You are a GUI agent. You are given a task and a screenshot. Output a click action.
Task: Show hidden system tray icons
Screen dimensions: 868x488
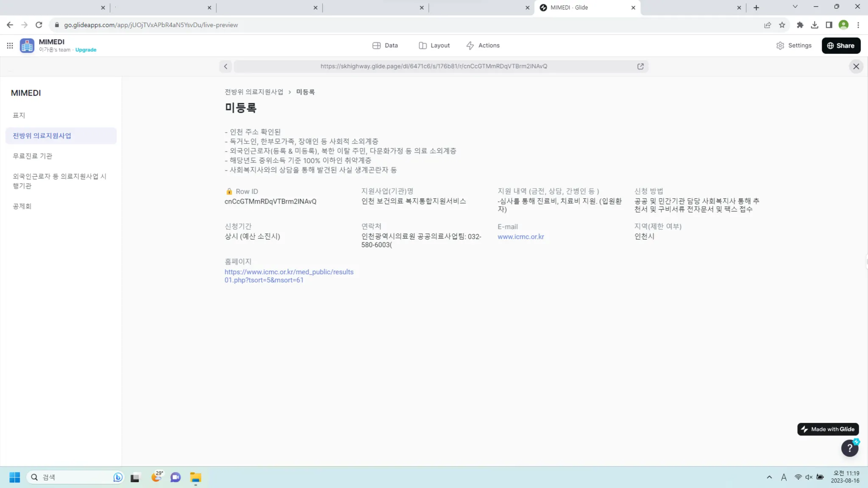coord(769,477)
